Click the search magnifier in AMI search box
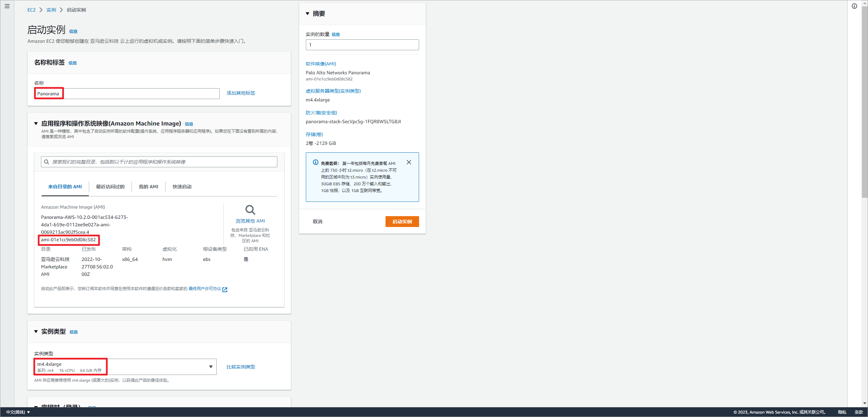The width and height of the screenshot is (868, 417). [x=47, y=162]
